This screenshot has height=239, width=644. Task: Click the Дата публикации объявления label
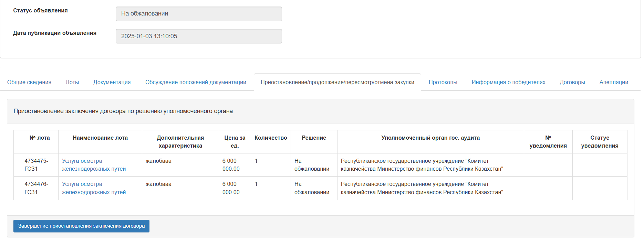55,33
